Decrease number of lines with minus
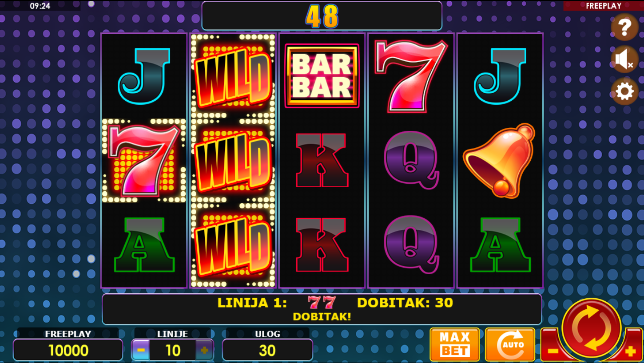The width and height of the screenshot is (644, 363). click(x=141, y=350)
